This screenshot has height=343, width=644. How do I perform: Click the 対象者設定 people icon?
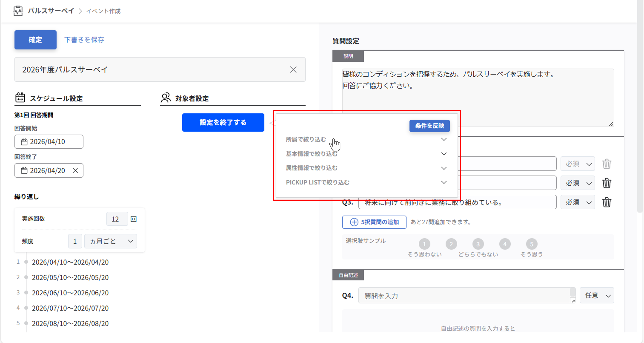[166, 98]
